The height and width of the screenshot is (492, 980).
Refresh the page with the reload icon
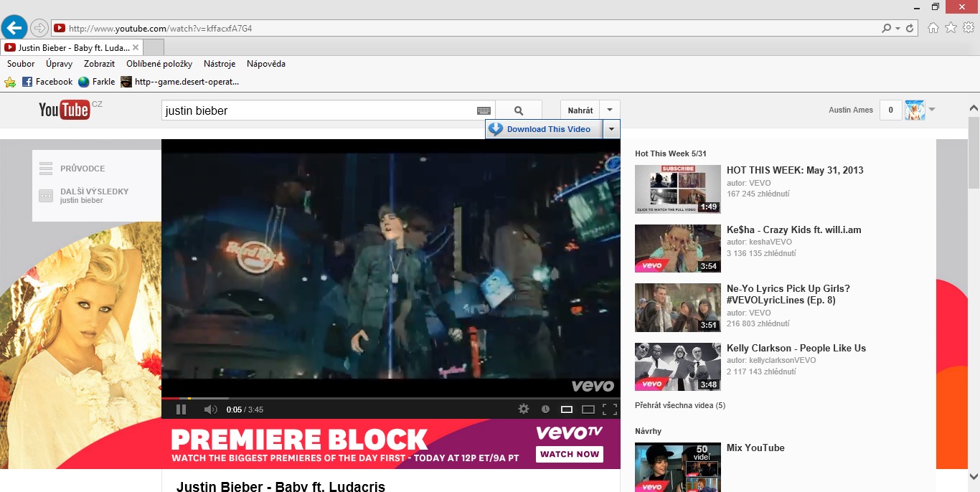pyautogui.click(x=910, y=29)
